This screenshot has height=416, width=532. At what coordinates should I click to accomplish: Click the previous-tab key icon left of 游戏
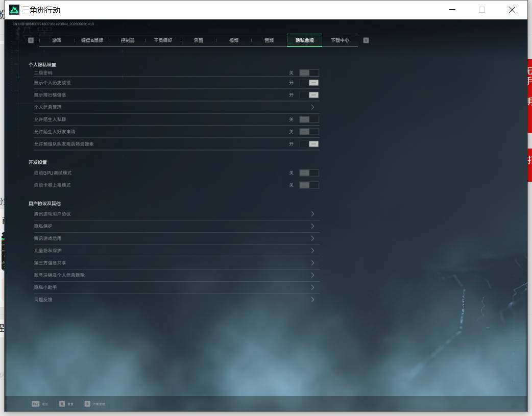point(31,40)
